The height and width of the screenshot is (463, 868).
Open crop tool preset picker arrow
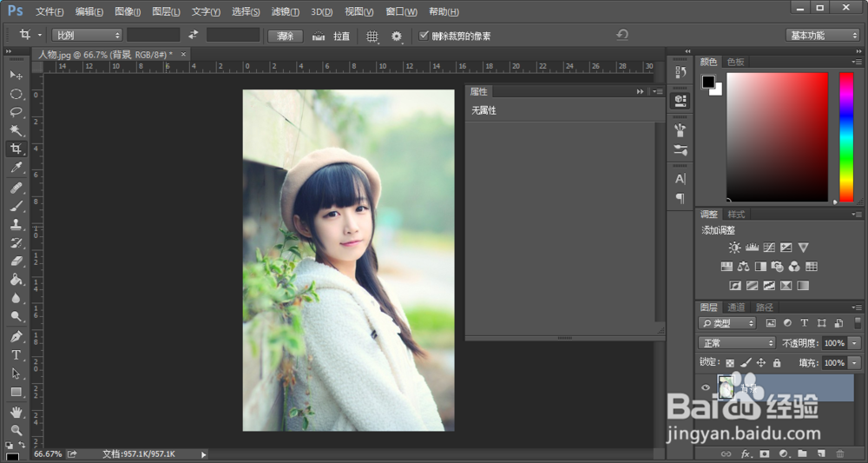(40, 36)
